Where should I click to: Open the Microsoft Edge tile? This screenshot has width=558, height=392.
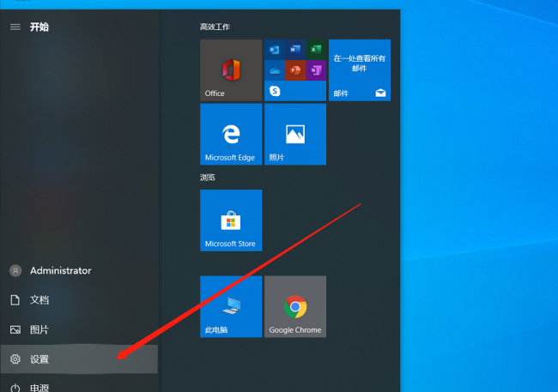point(231,135)
